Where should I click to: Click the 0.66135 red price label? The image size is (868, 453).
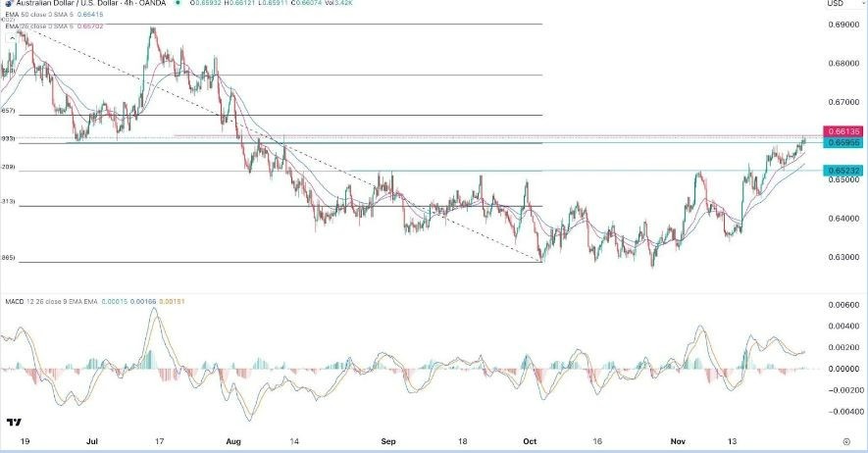point(842,131)
